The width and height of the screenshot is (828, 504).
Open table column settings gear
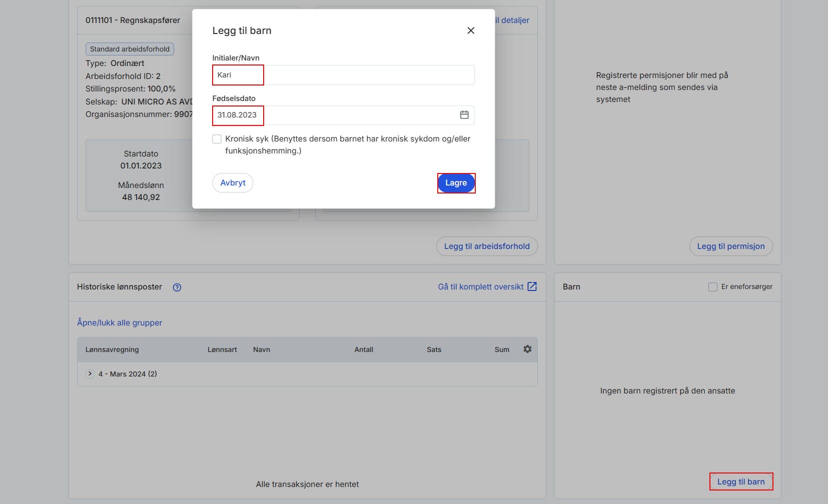click(x=527, y=349)
